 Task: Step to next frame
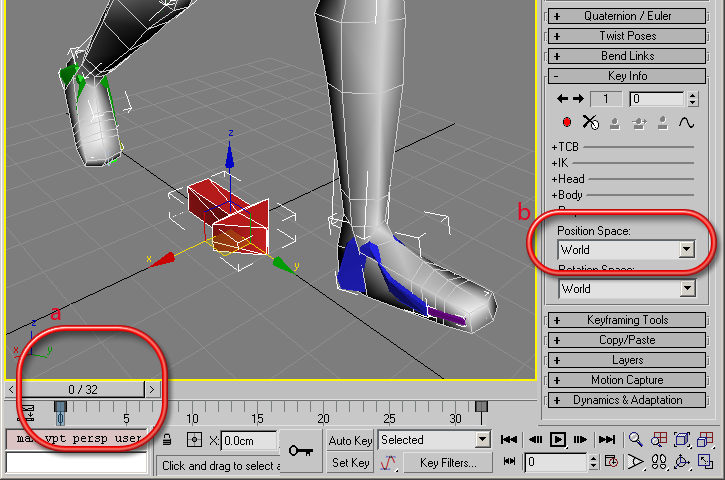(580, 439)
